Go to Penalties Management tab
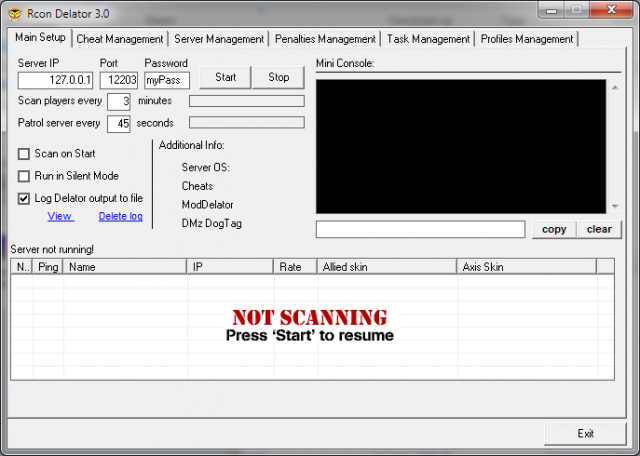The image size is (640, 456). (325, 39)
